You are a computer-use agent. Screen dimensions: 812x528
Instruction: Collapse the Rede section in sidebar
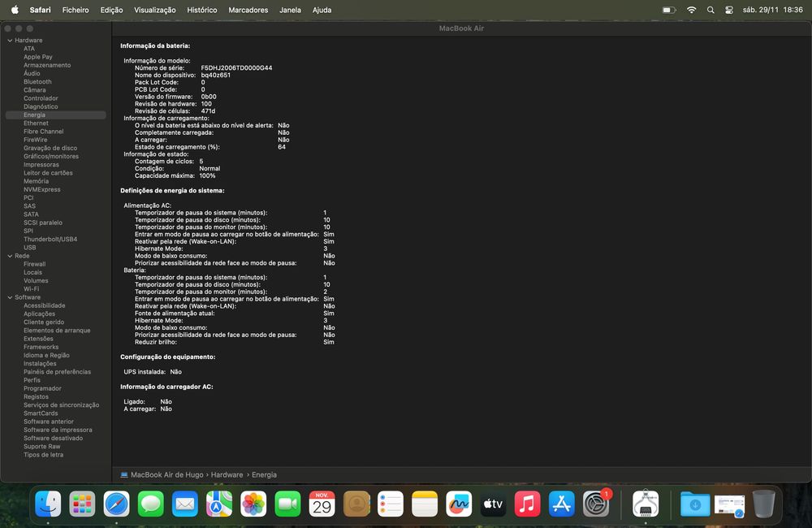click(10, 256)
